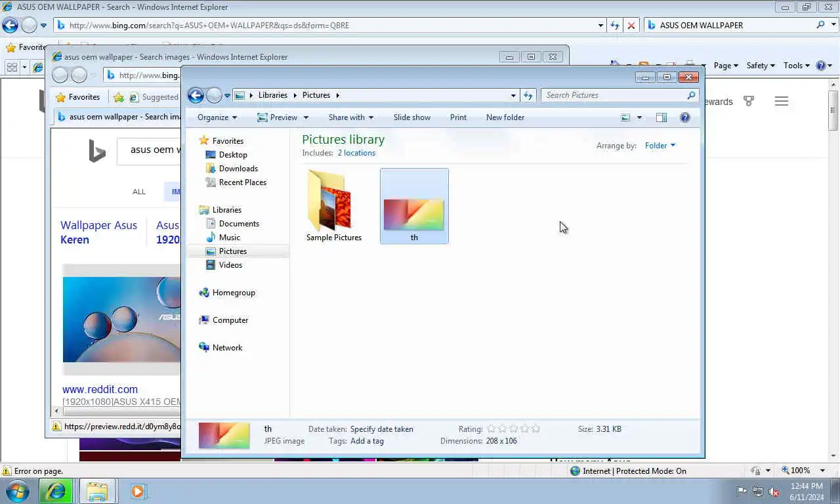
Task: Open the Share with menu
Action: point(351,117)
